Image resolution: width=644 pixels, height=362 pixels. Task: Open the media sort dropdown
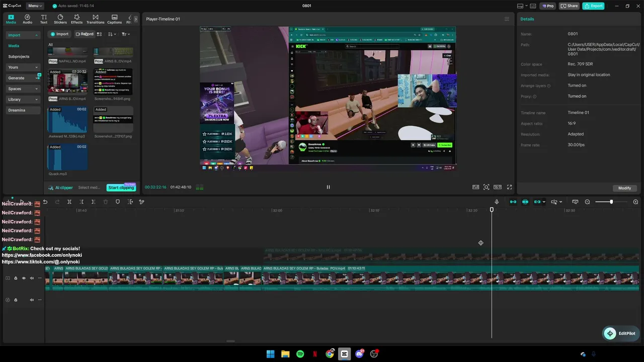tap(112, 34)
